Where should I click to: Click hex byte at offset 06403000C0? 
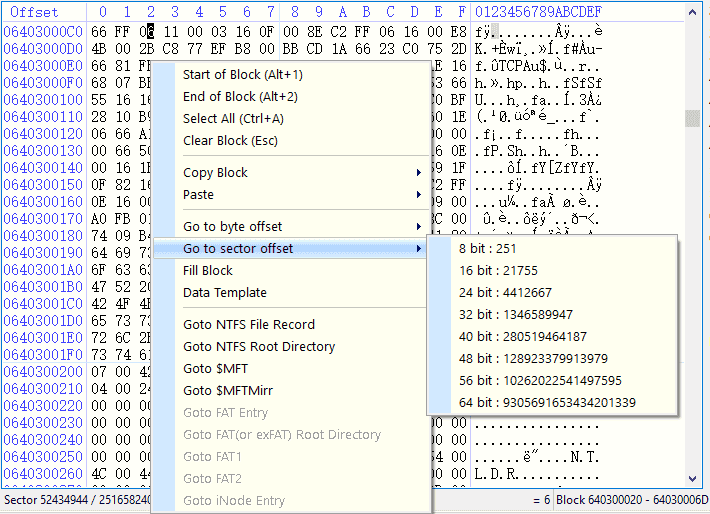(99, 31)
